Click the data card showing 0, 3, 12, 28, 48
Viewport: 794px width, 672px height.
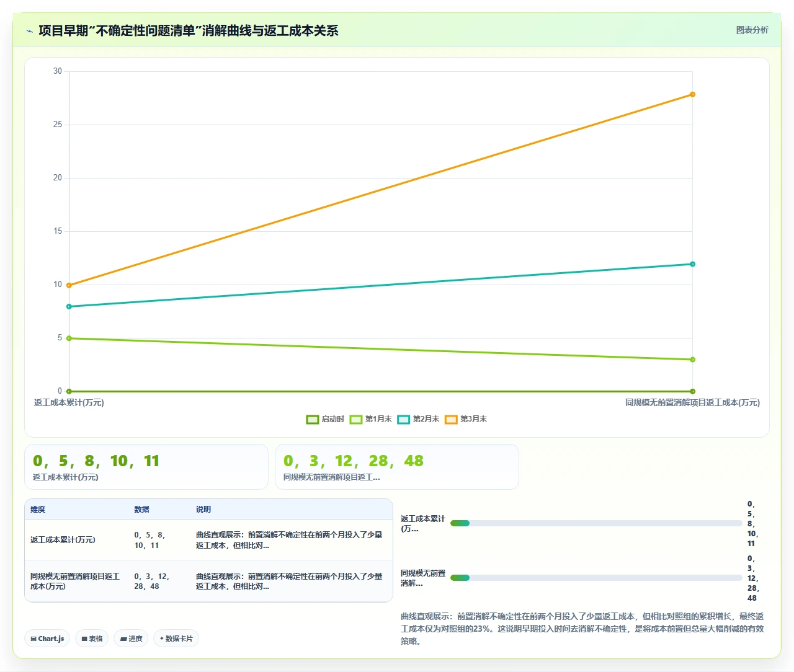(x=397, y=467)
